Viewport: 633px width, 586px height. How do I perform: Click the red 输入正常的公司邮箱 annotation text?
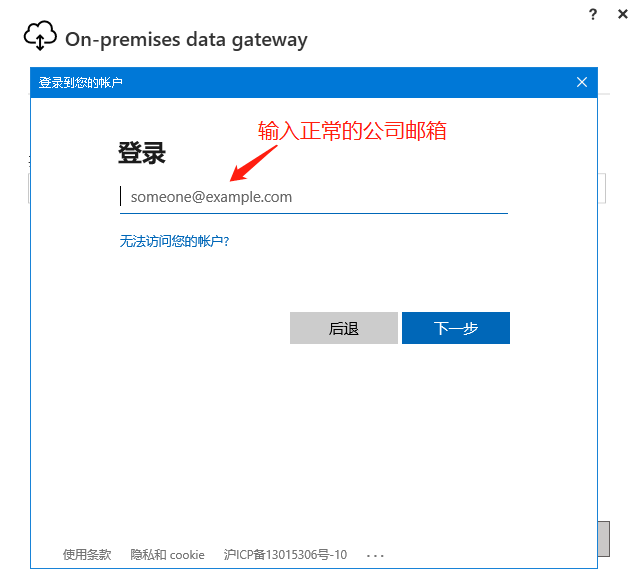point(352,131)
